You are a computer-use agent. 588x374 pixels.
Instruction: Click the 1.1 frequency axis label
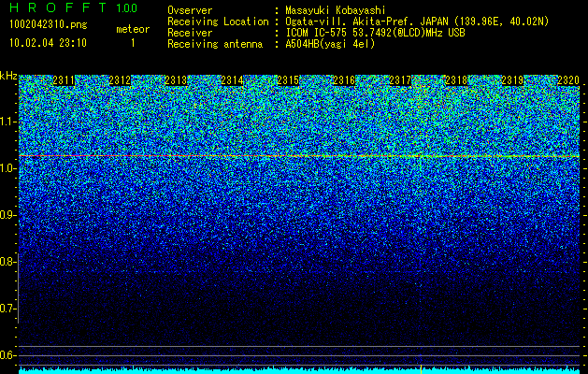tap(7, 122)
